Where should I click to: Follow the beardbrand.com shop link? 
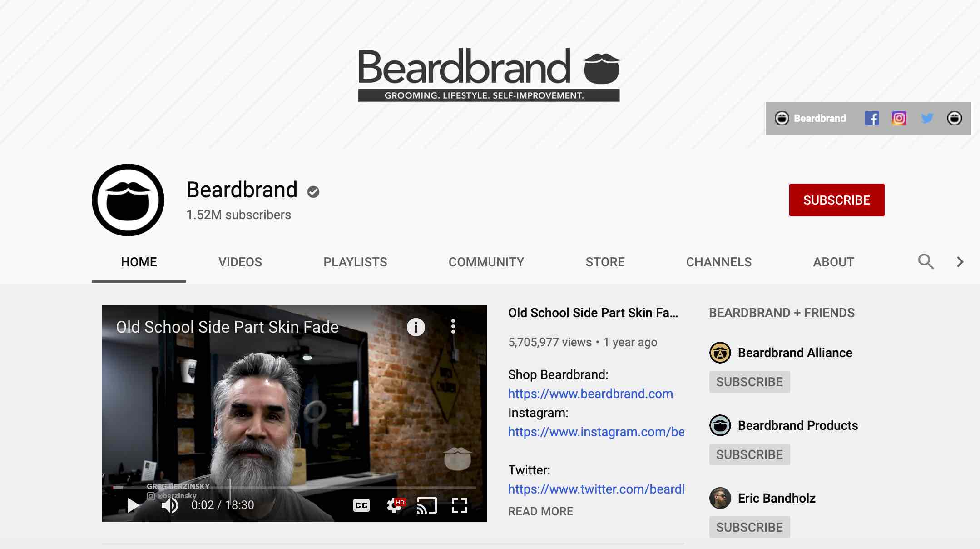click(x=590, y=394)
